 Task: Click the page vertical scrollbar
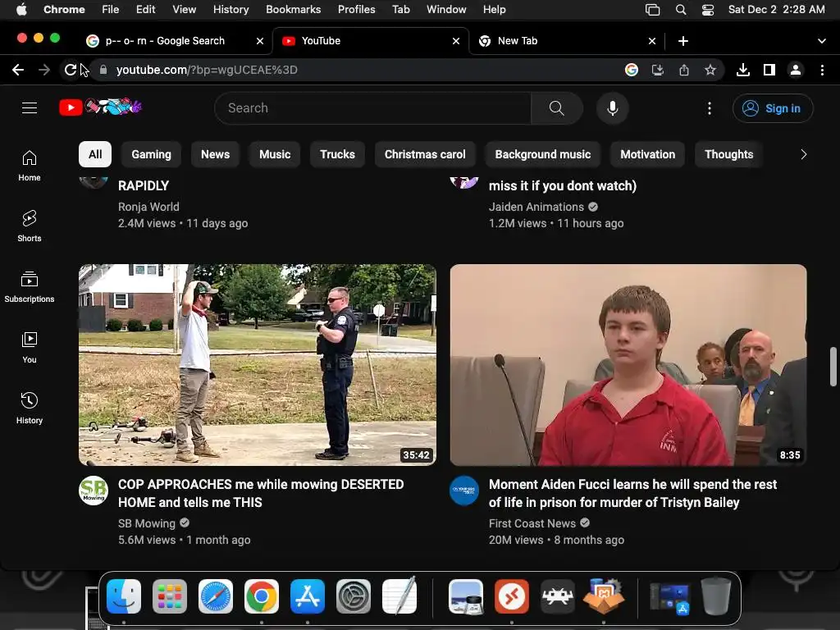coord(833,367)
